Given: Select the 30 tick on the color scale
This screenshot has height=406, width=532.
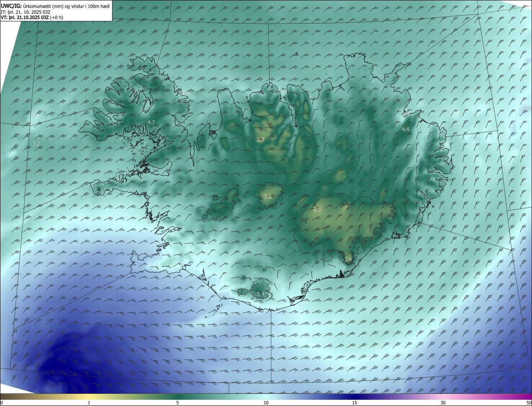Looking at the screenshot, I should [x=443, y=403].
